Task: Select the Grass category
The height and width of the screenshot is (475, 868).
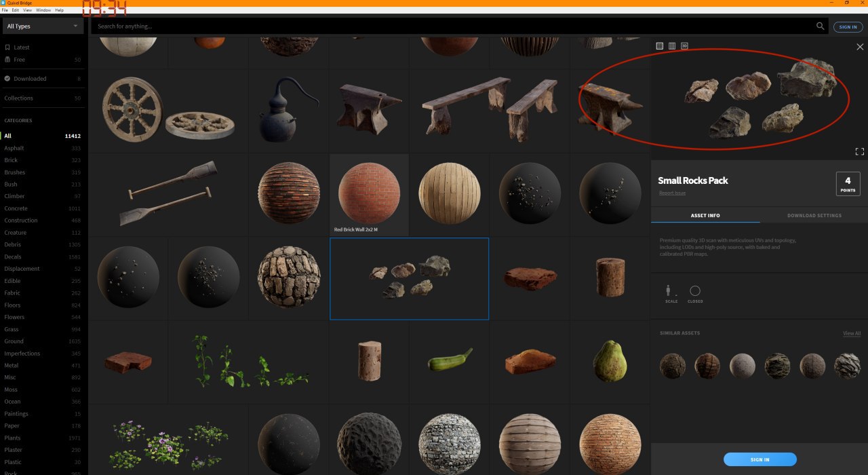Action: [43, 329]
